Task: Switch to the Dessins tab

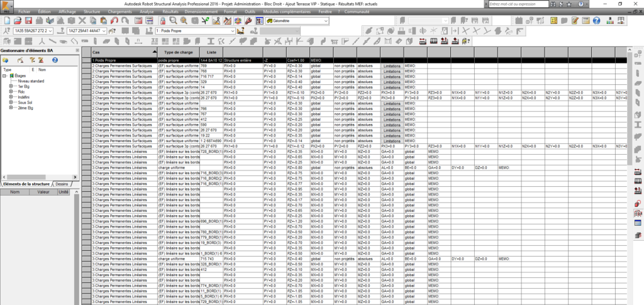Action: point(62,184)
